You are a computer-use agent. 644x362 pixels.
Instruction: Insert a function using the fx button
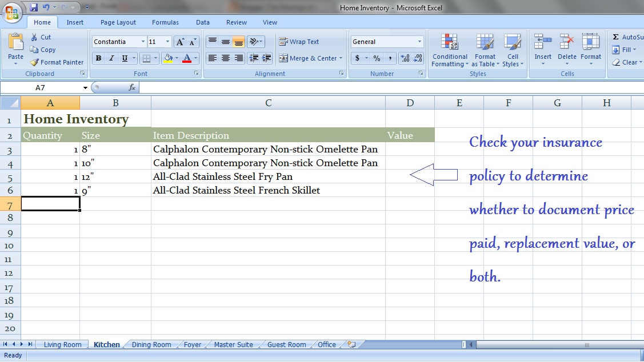pyautogui.click(x=132, y=87)
